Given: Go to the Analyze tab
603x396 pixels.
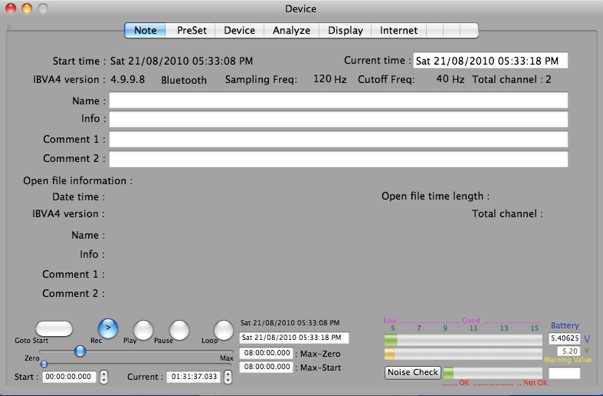Looking at the screenshot, I should tap(292, 30).
